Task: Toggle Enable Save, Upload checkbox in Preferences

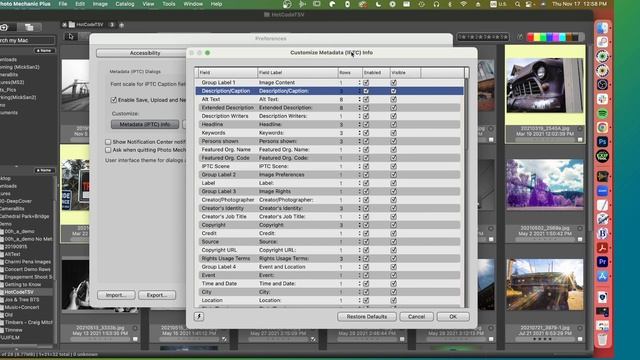Action: click(113, 100)
